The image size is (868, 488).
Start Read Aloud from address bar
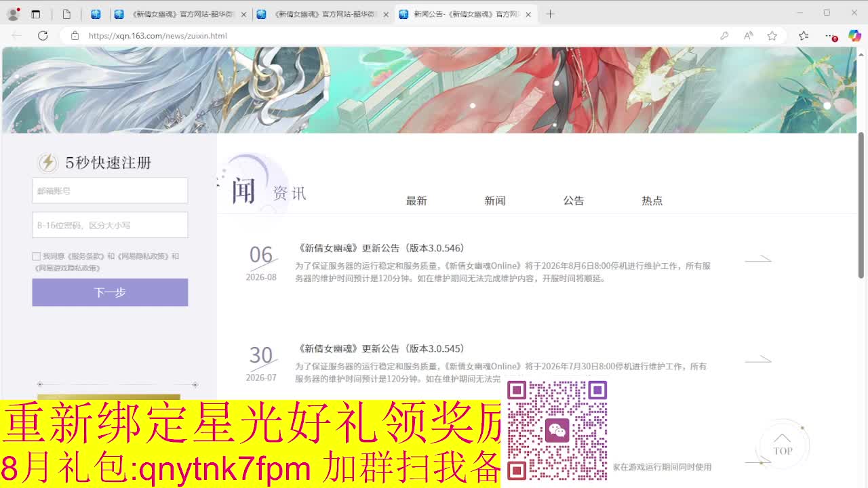coord(748,36)
